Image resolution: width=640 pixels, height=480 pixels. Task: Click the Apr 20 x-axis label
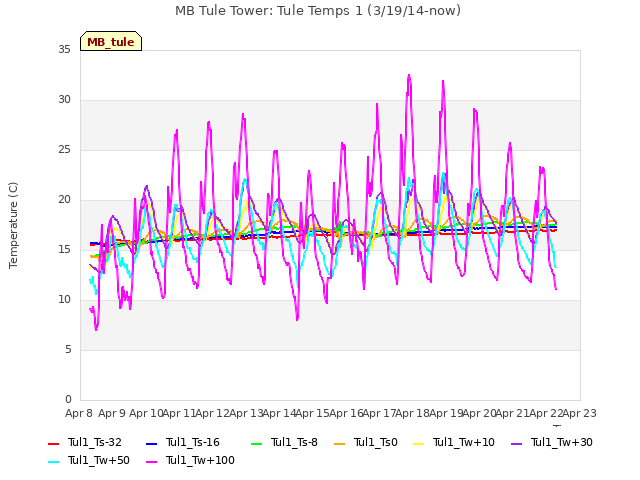pos(479,413)
